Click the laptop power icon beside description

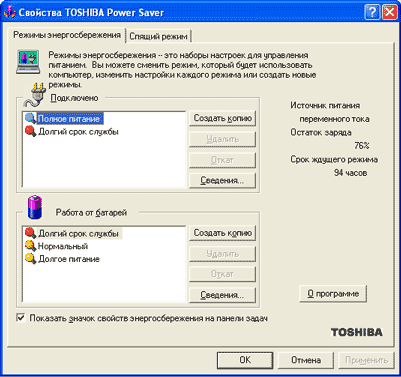click(x=28, y=62)
